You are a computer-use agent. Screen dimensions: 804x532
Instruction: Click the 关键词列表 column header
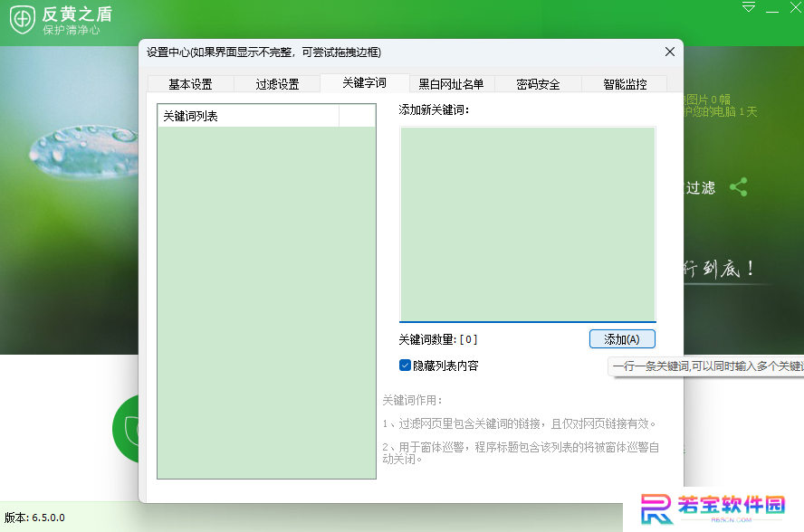click(x=248, y=116)
